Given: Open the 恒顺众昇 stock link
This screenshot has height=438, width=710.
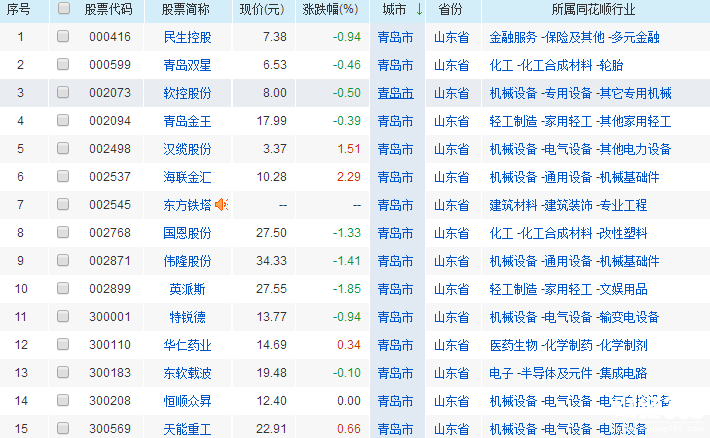Looking at the screenshot, I should pyautogui.click(x=187, y=401).
